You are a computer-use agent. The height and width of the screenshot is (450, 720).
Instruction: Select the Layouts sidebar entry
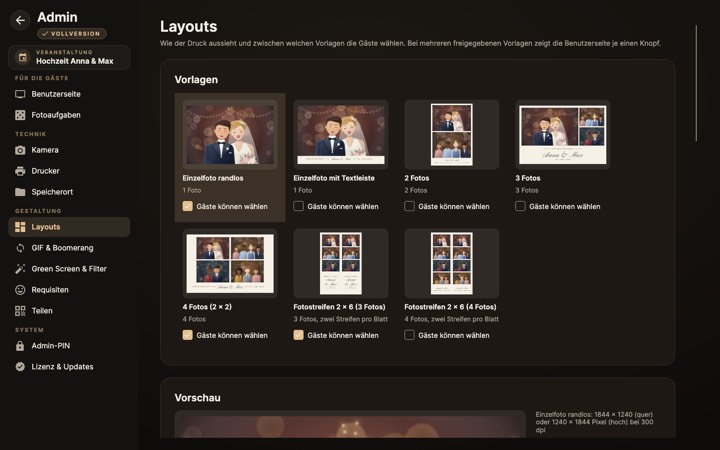click(69, 227)
